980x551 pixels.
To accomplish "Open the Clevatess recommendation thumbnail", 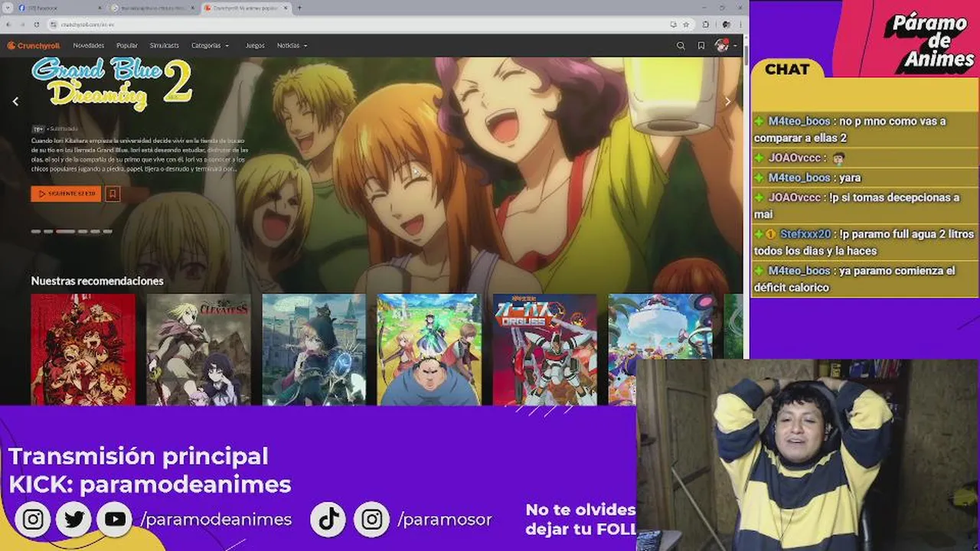I will (198, 350).
